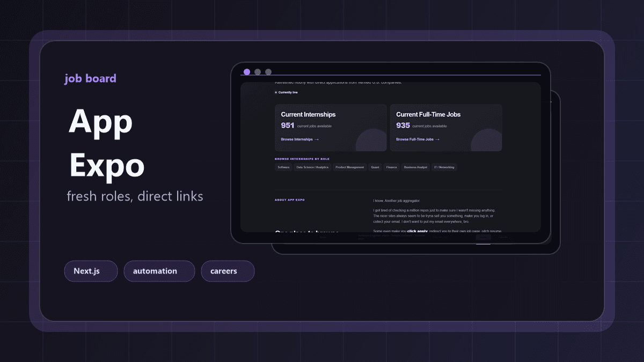Select the Quant role chip
This screenshot has width=644, height=362.
375,167
